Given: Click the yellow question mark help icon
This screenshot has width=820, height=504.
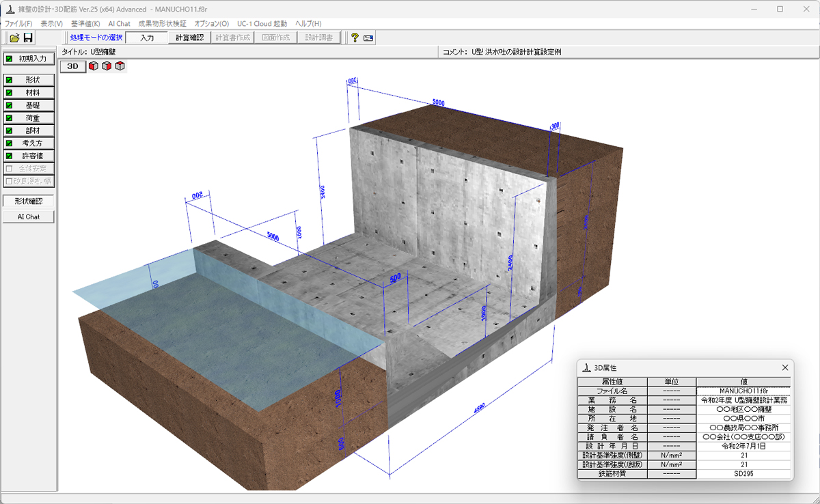Looking at the screenshot, I should (x=355, y=38).
